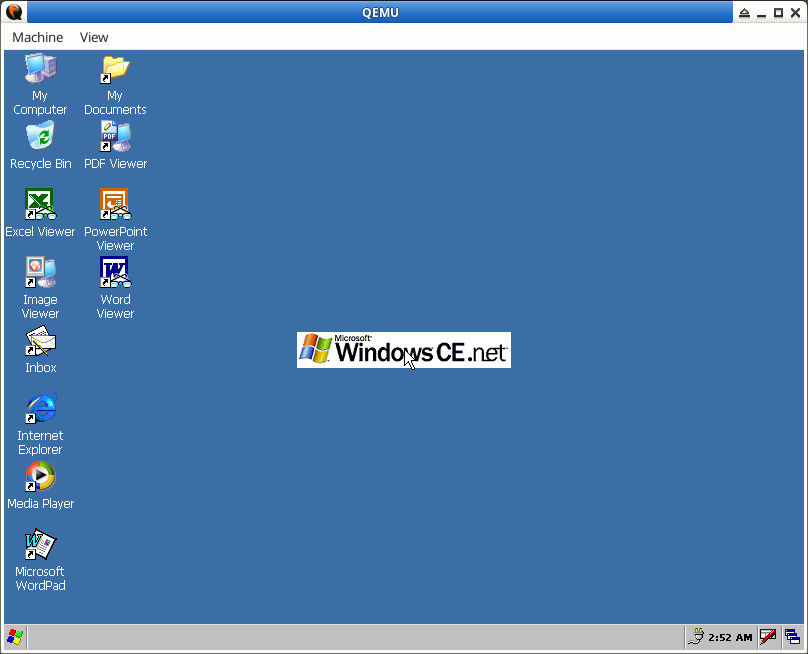The image size is (808, 654).
Task: Open the Windows CE Start button
Action: click(15, 637)
